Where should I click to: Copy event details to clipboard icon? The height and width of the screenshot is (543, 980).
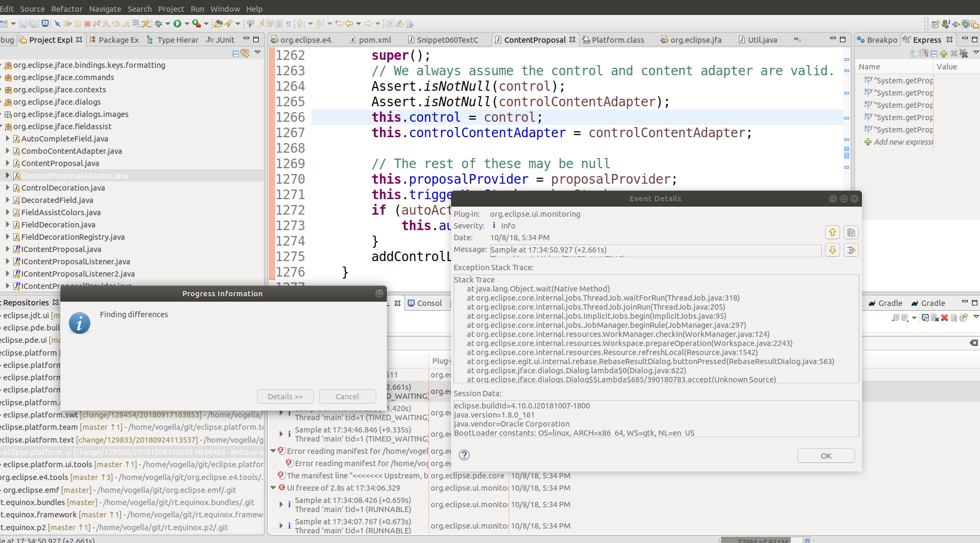click(x=851, y=232)
